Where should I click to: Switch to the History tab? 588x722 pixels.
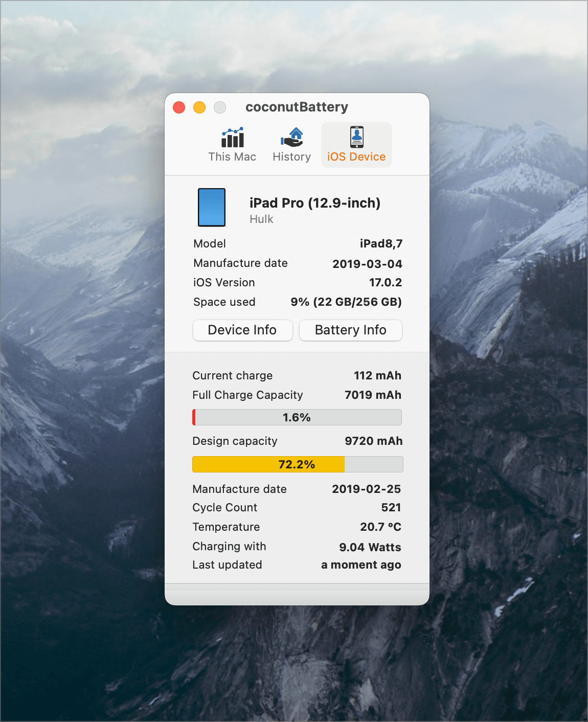291,145
